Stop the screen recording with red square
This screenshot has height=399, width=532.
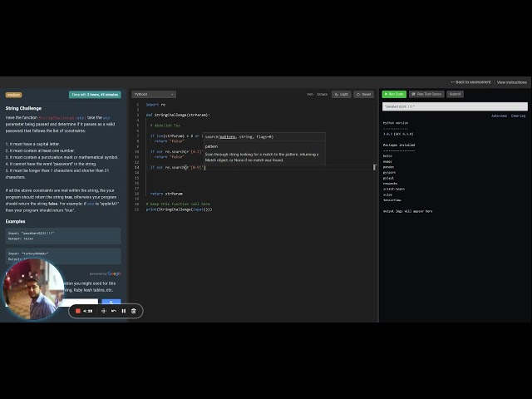point(77,311)
